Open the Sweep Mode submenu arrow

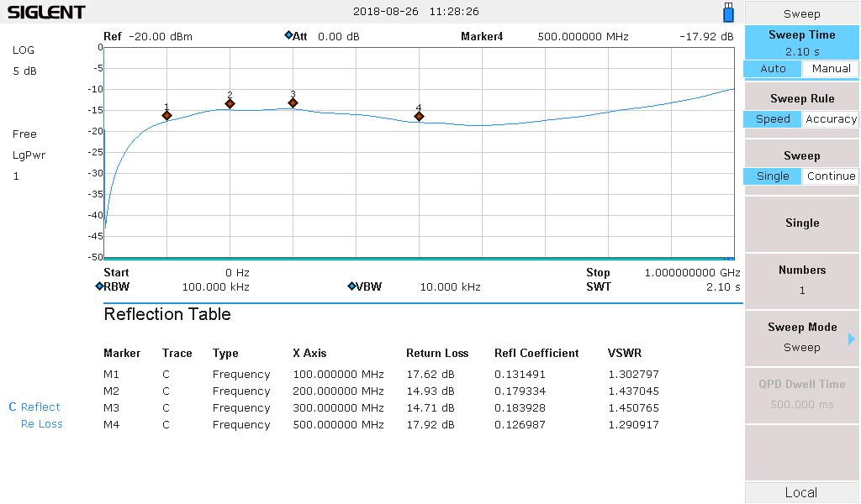[852, 339]
